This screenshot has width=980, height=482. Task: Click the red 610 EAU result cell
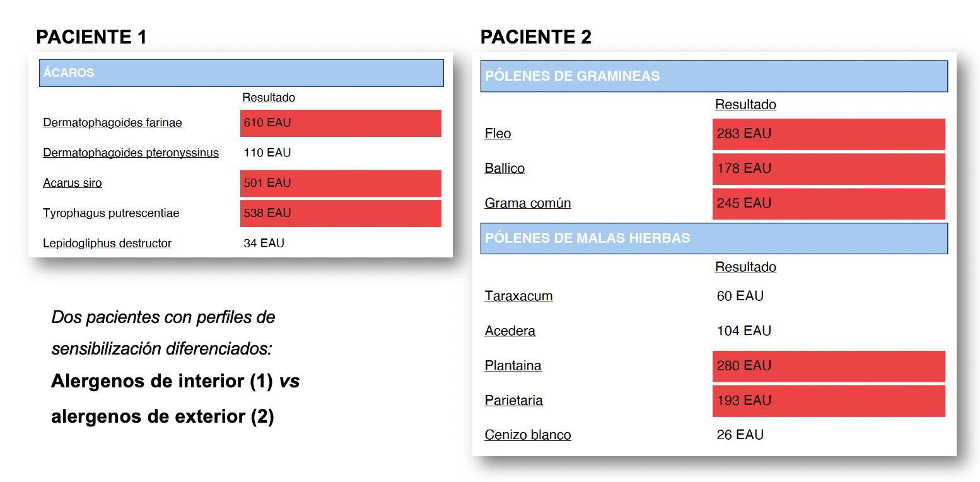coord(341,123)
